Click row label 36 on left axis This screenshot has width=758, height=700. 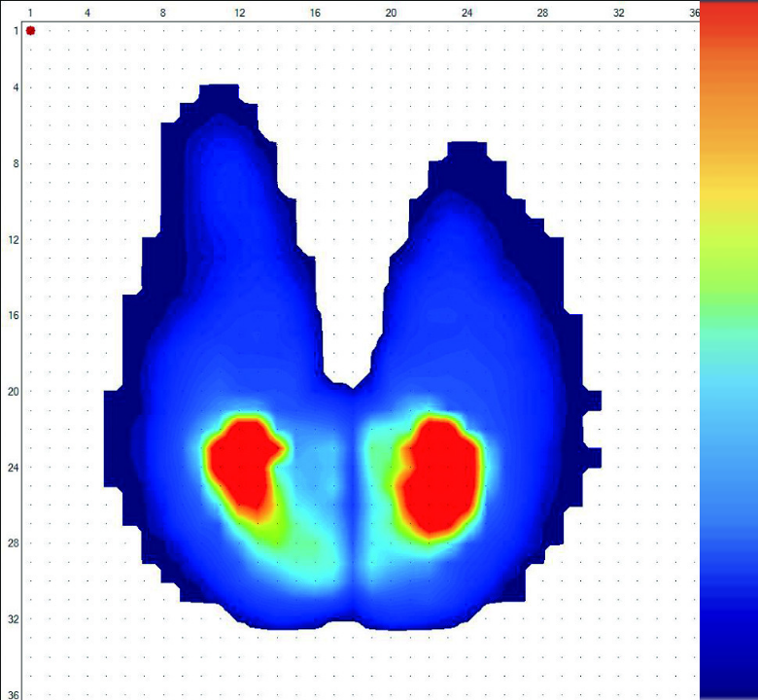[x=14, y=695]
